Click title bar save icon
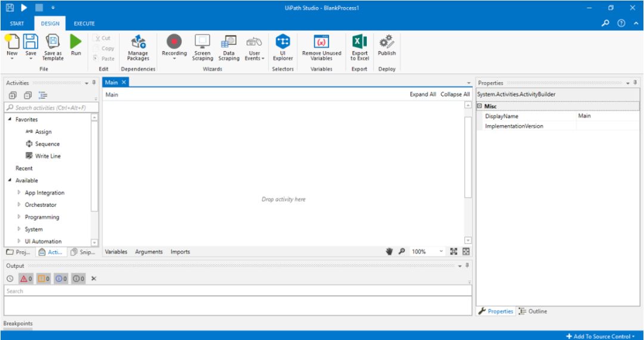 [10, 7]
